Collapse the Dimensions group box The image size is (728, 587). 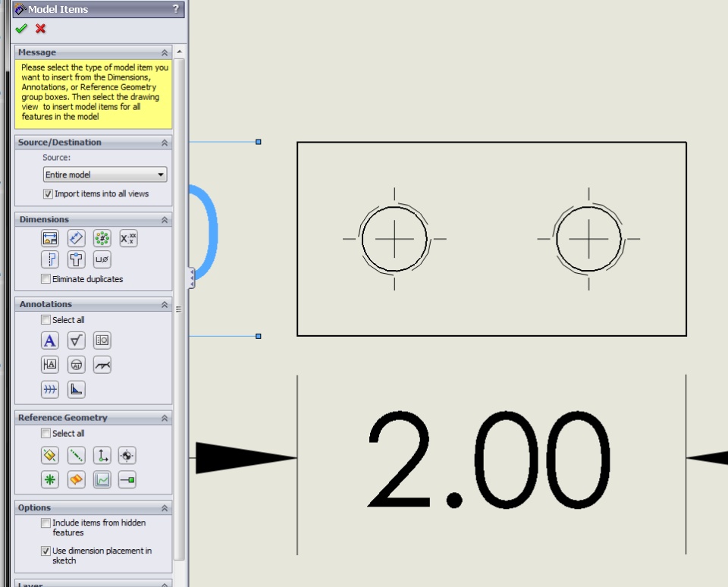165,220
